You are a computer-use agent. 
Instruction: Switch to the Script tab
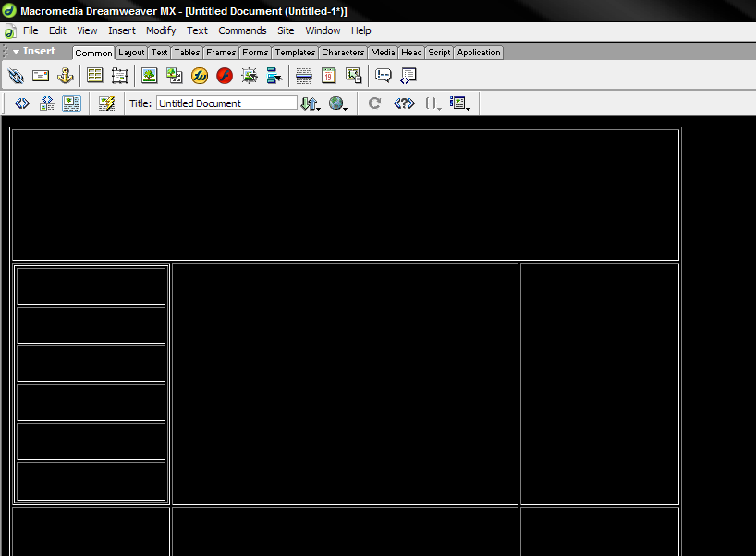[439, 53]
